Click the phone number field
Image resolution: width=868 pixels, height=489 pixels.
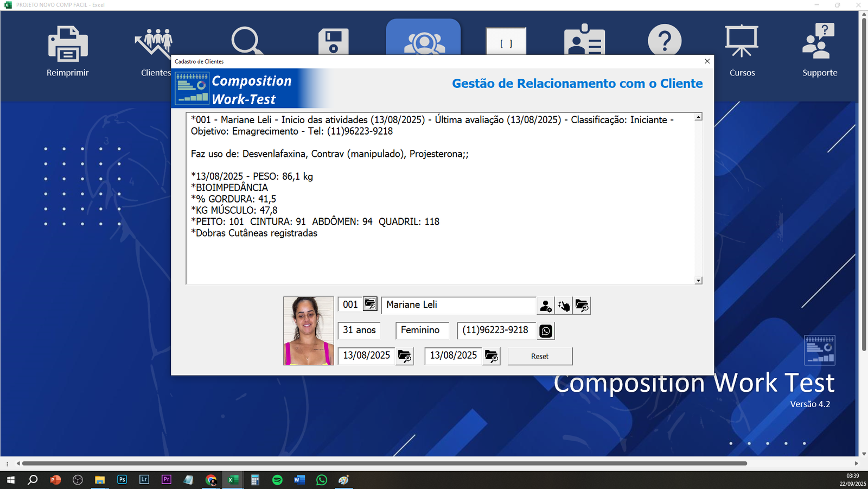point(496,331)
